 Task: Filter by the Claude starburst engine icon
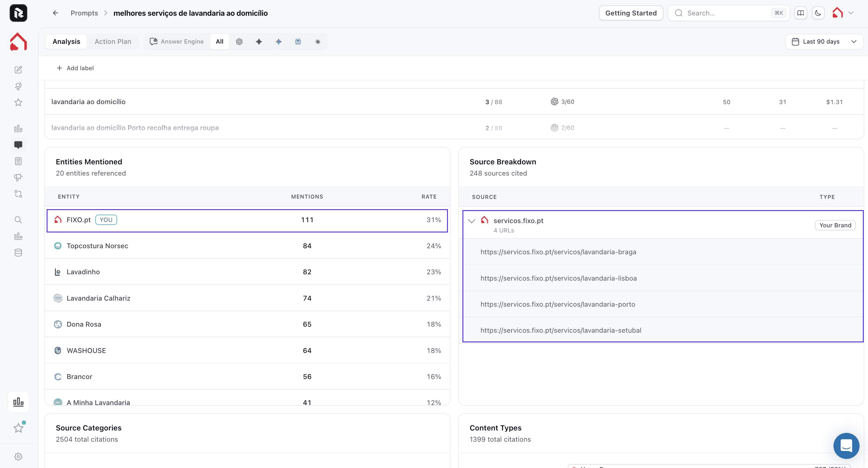pyautogui.click(x=317, y=42)
